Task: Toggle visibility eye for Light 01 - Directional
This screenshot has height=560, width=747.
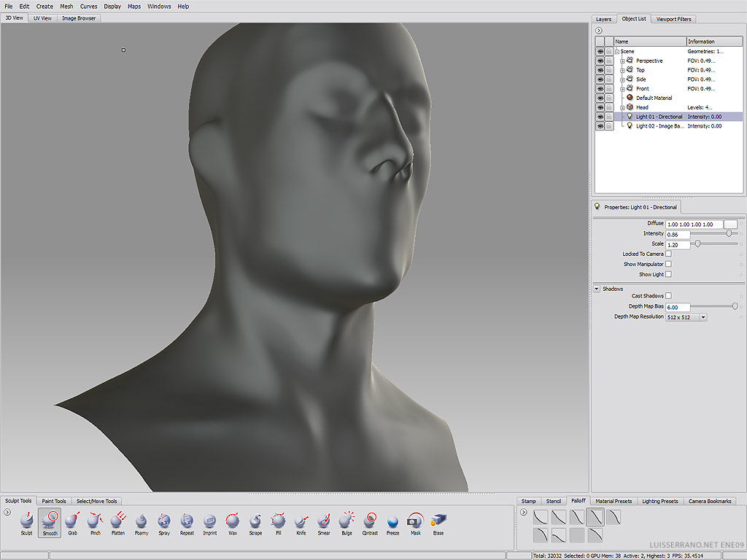Action: pyautogui.click(x=600, y=117)
